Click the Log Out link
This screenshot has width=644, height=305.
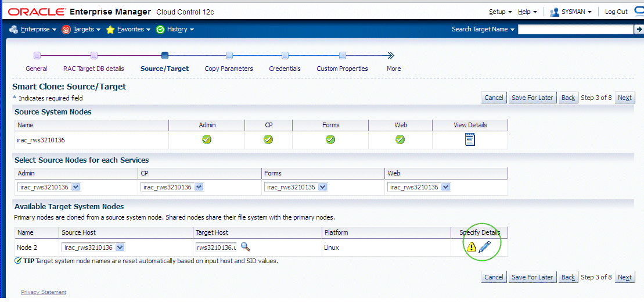616,12
